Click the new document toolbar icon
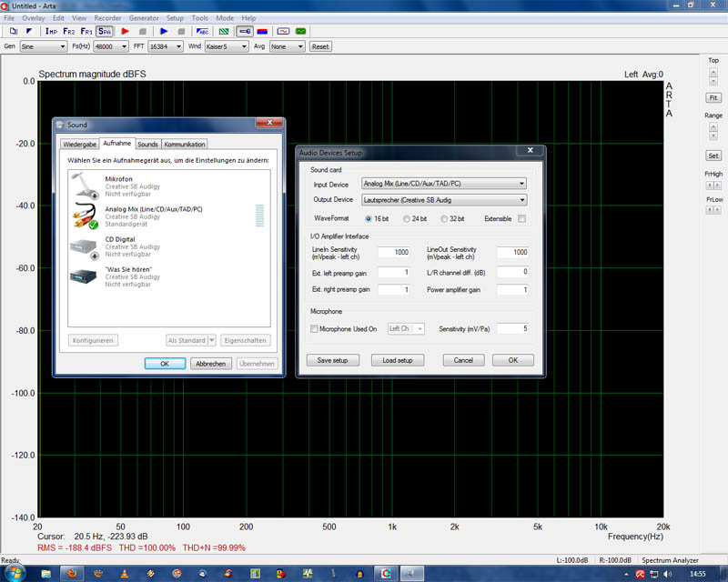Image resolution: width=728 pixels, height=582 pixels. point(13,31)
